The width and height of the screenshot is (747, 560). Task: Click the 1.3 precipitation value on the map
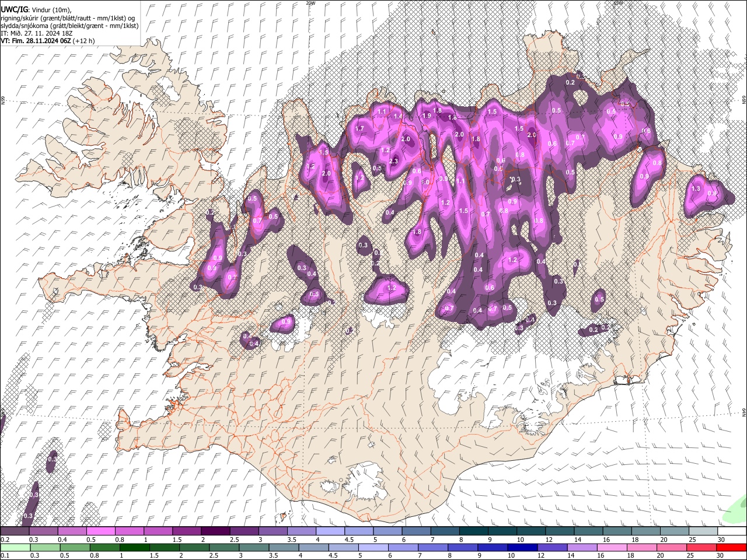coord(696,189)
